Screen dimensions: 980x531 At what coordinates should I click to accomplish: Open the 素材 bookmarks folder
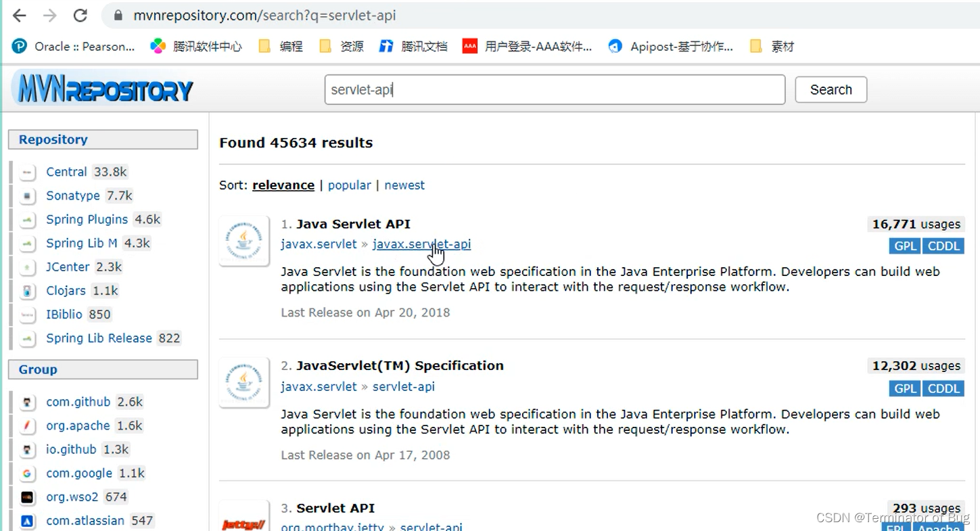coord(772,46)
